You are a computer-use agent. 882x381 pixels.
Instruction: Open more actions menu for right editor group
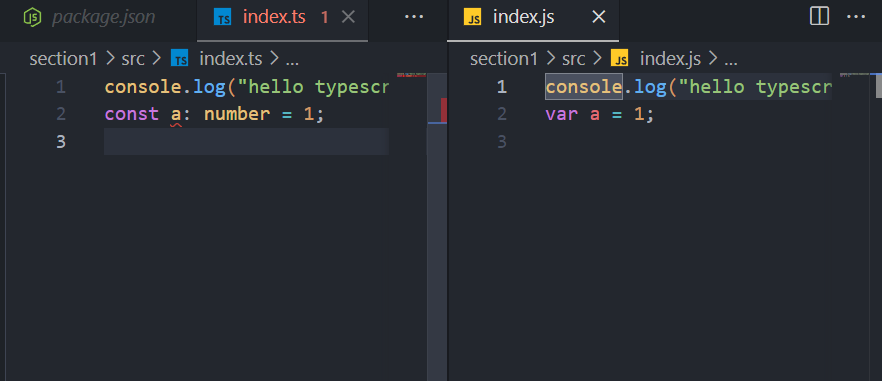coord(856,17)
